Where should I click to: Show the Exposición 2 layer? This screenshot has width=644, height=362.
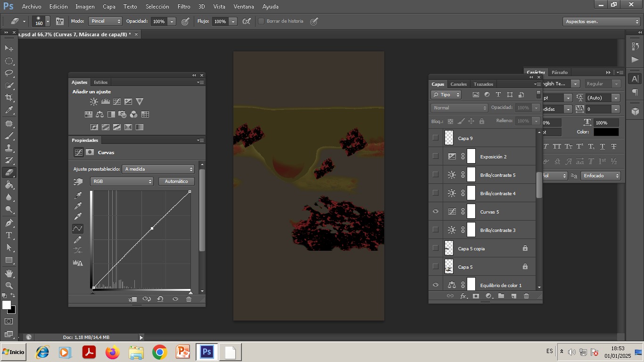pyautogui.click(x=436, y=156)
